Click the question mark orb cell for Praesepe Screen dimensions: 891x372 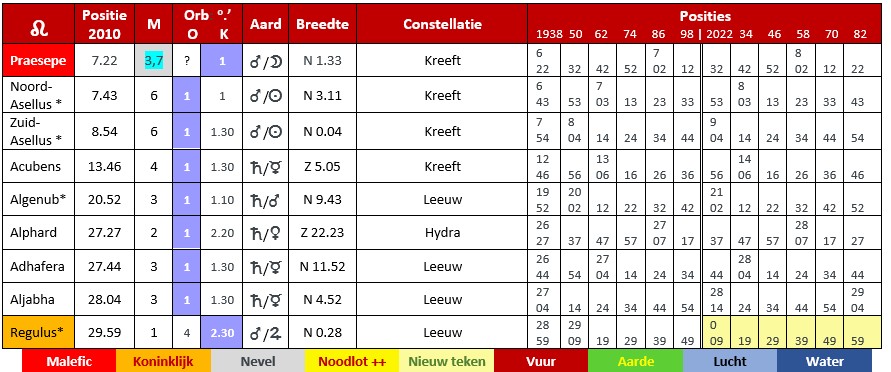pyautogui.click(x=187, y=61)
